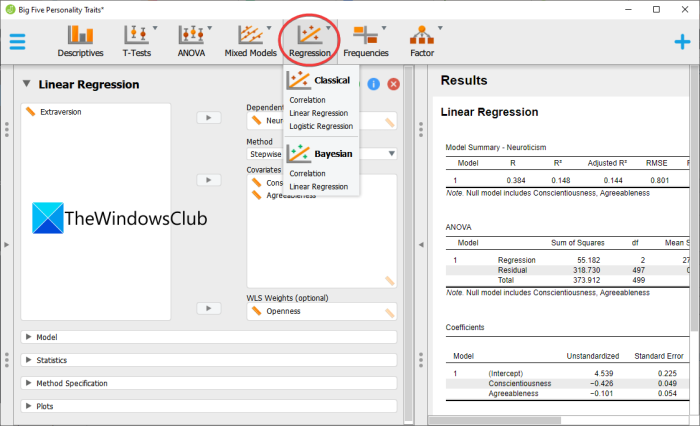Open the hamburger main menu
The height and width of the screenshot is (426, 700).
(17, 42)
